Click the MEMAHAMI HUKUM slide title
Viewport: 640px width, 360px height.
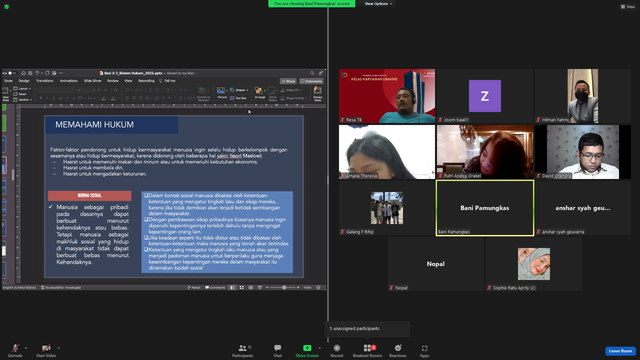point(95,124)
